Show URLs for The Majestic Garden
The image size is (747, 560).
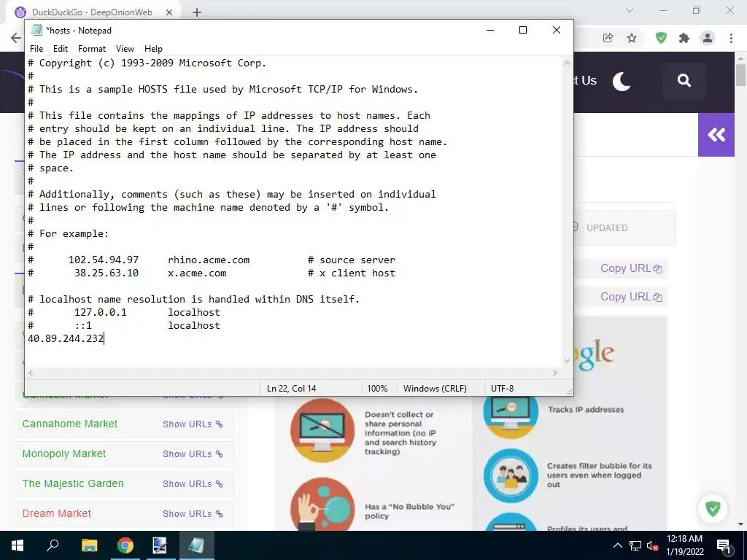(x=193, y=484)
